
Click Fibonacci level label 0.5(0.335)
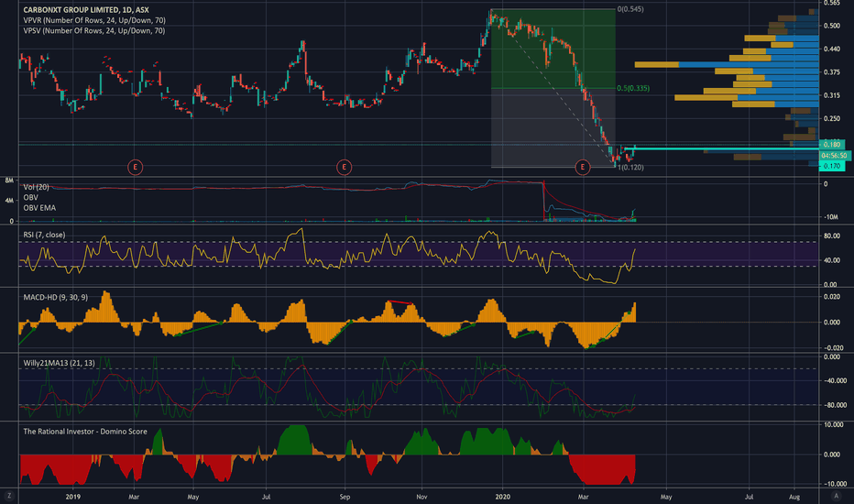tap(633, 88)
